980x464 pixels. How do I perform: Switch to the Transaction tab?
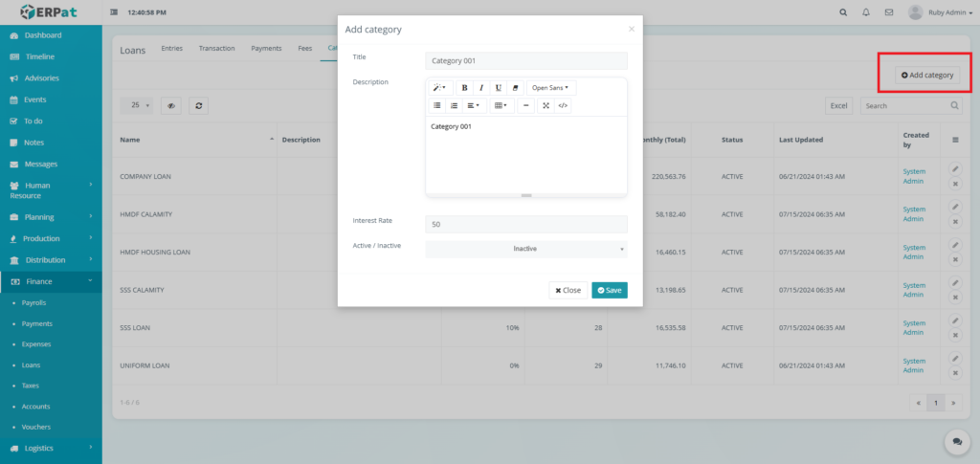pyautogui.click(x=217, y=48)
